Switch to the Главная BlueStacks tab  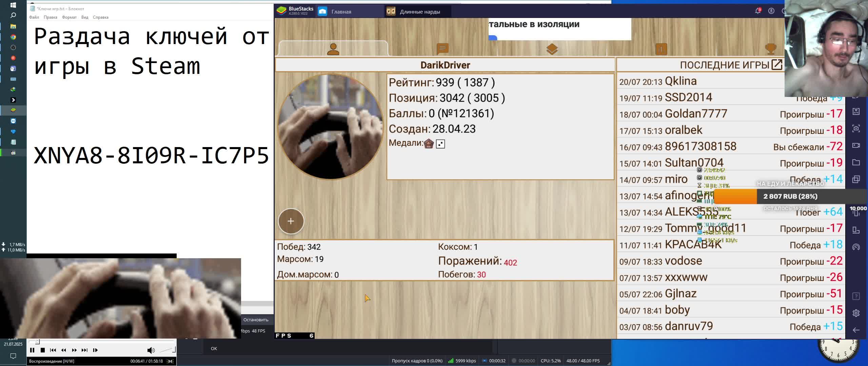click(341, 12)
